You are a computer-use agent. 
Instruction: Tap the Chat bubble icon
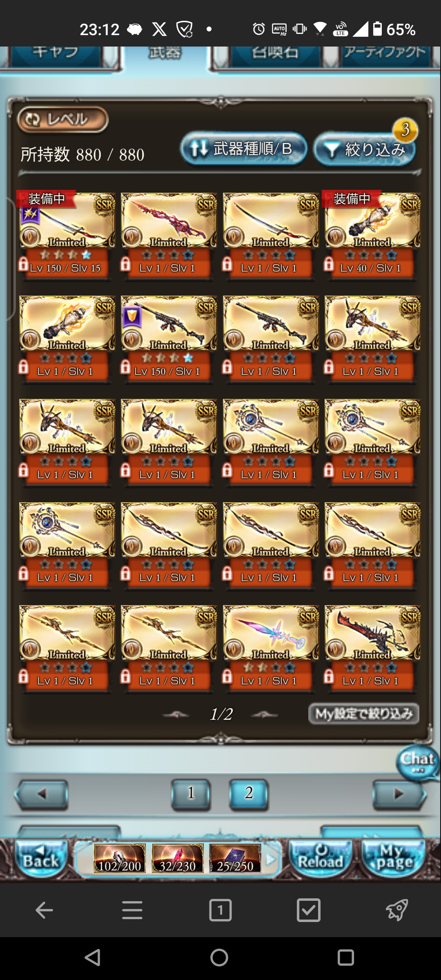click(417, 762)
